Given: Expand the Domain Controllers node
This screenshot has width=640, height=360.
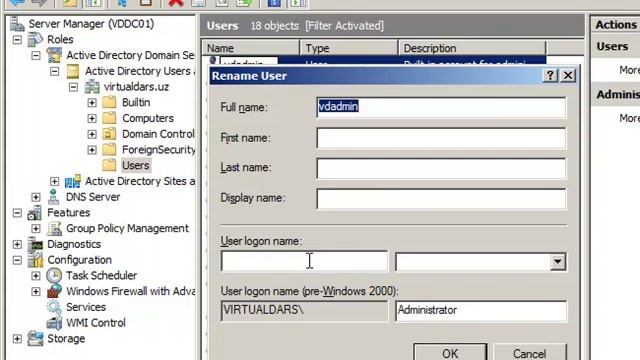Looking at the screenshot, I should [92, 134].
